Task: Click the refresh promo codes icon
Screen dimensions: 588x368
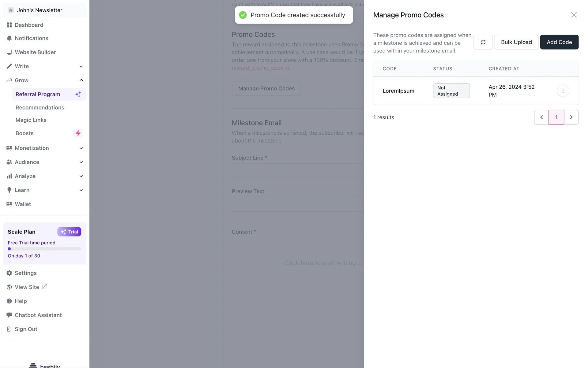Action: pos(483,42)
